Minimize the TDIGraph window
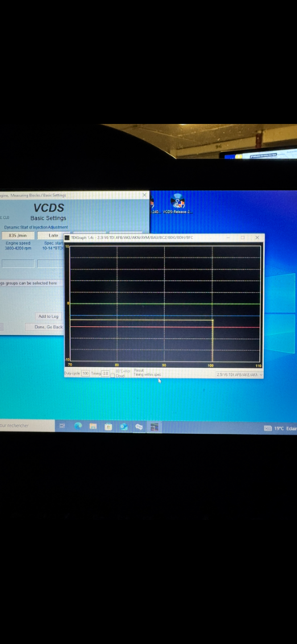297x644 pixels. (x=229, y=237)
